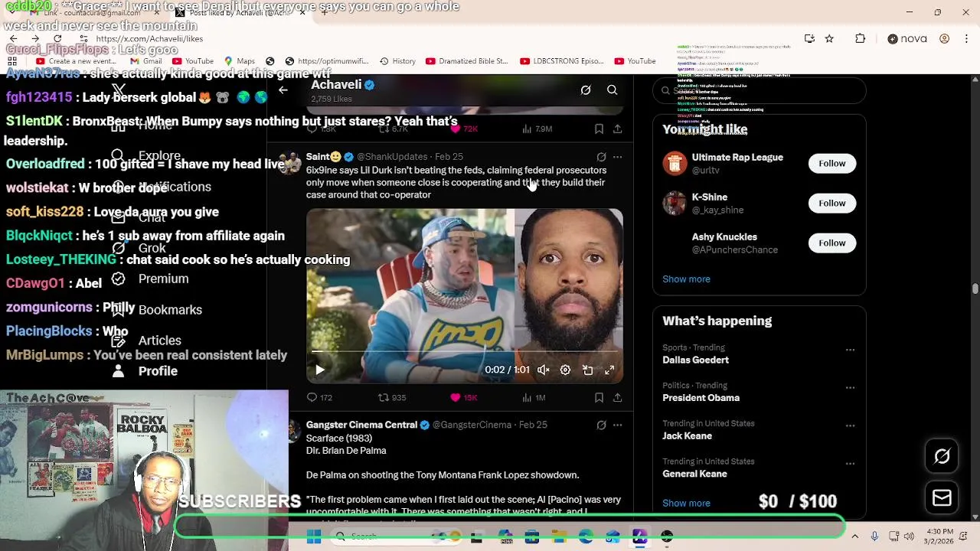The height and width of the screenshot is (551, 980).
Task: View analytics showing 7.9M views
Action: pos(537,129)
